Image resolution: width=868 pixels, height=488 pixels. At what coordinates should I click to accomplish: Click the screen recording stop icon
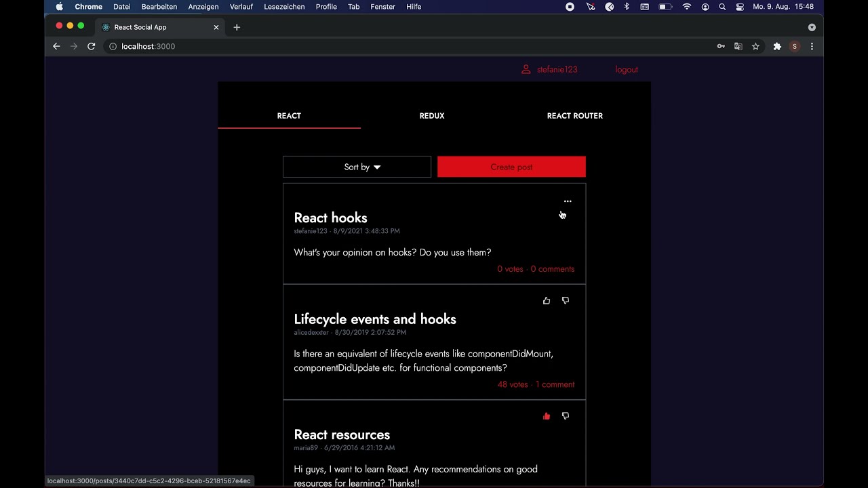[x=570, y=7]
